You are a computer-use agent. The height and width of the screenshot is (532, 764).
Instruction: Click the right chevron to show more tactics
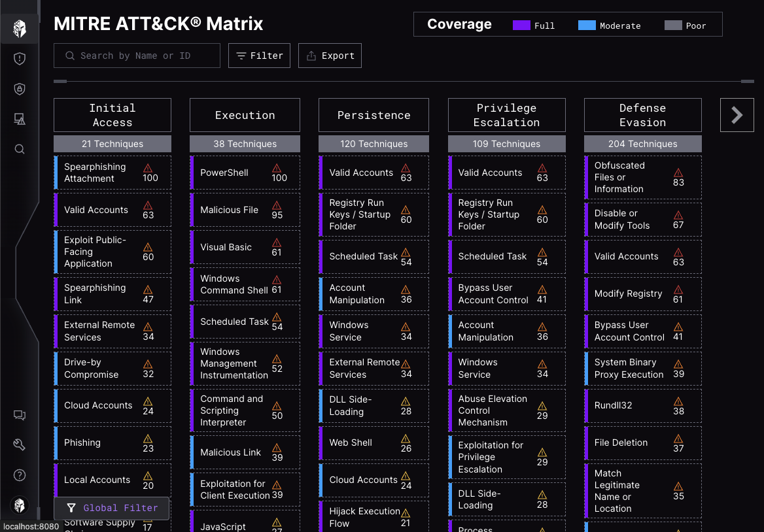(x=737, y=115)
